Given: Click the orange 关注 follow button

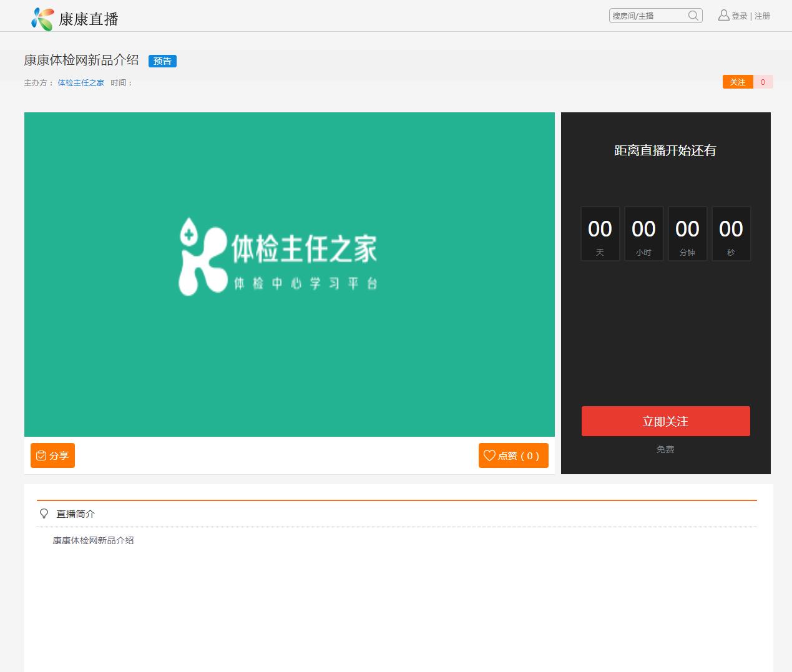Looking at the screenshot, I should point(738,82).
